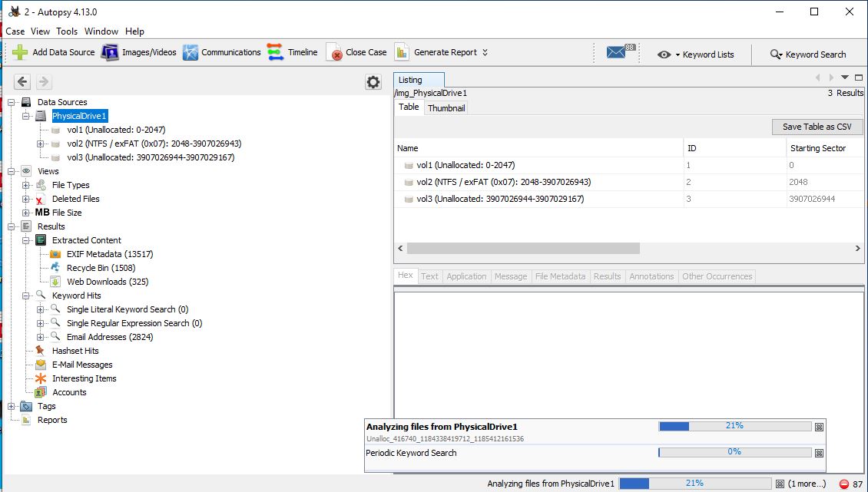Screen dimensions: 868x492
Task: Click the Hashset Hits pin icon
Action: click(41, 351)
